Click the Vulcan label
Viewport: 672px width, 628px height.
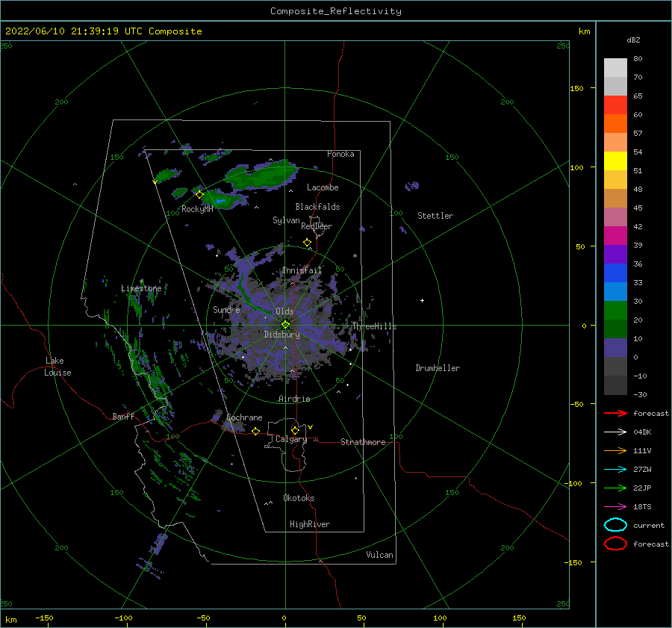380,555
